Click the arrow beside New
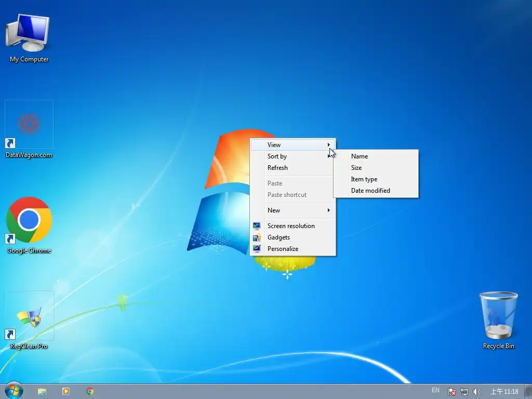Viewport: 532px width, 399px height. [x=328, y=210]
